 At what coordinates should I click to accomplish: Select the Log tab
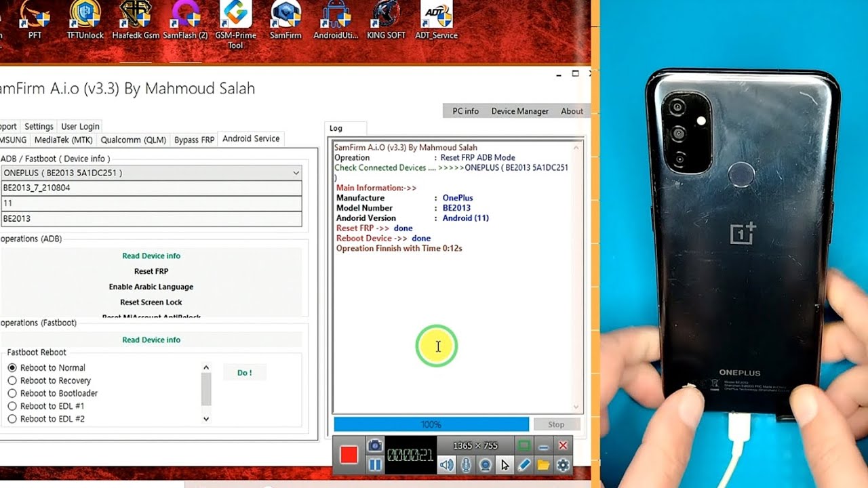(x=346, y=128)
